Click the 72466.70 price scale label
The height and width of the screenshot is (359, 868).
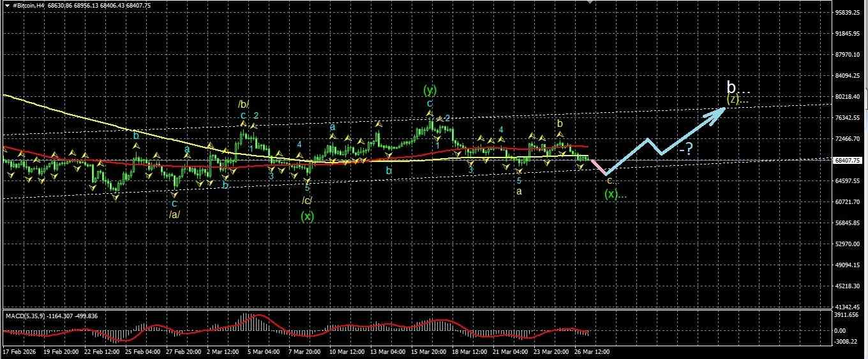pos(848,139)
